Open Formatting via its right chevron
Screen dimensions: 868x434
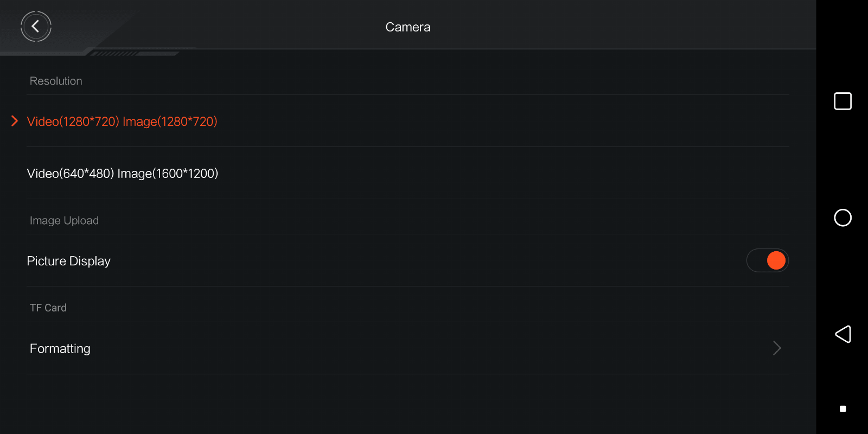(x=777, y=348)
